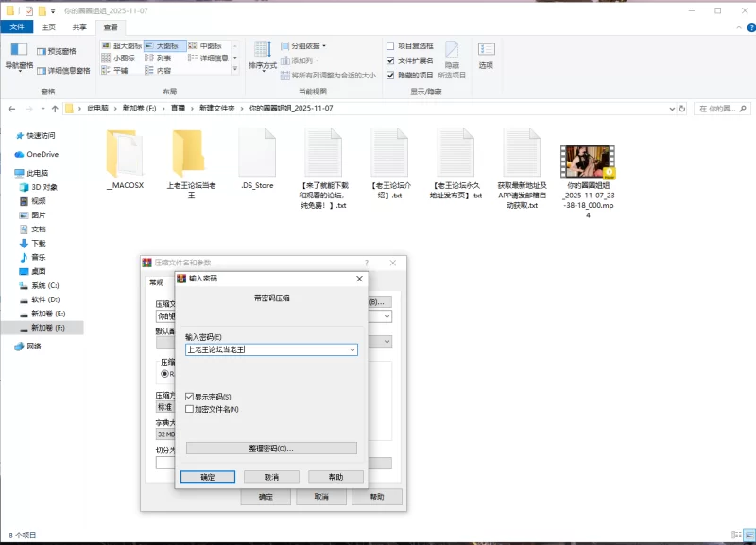756x545 pixels.
Task: Select tiles layout
Action: [114, 70]
